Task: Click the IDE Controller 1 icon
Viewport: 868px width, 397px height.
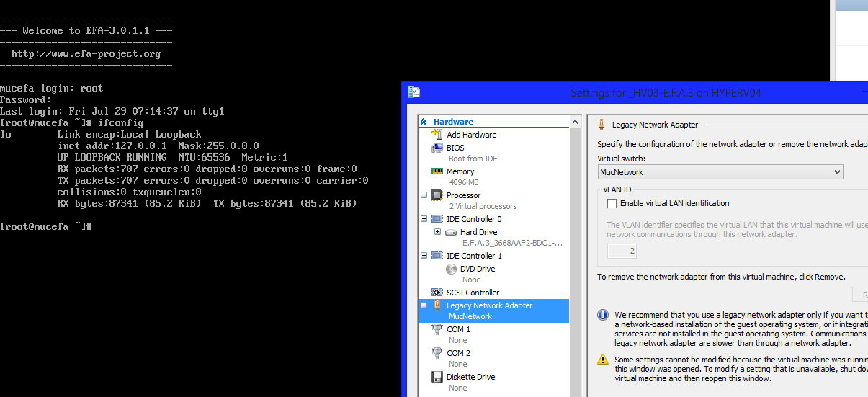Action: [437, 256]
